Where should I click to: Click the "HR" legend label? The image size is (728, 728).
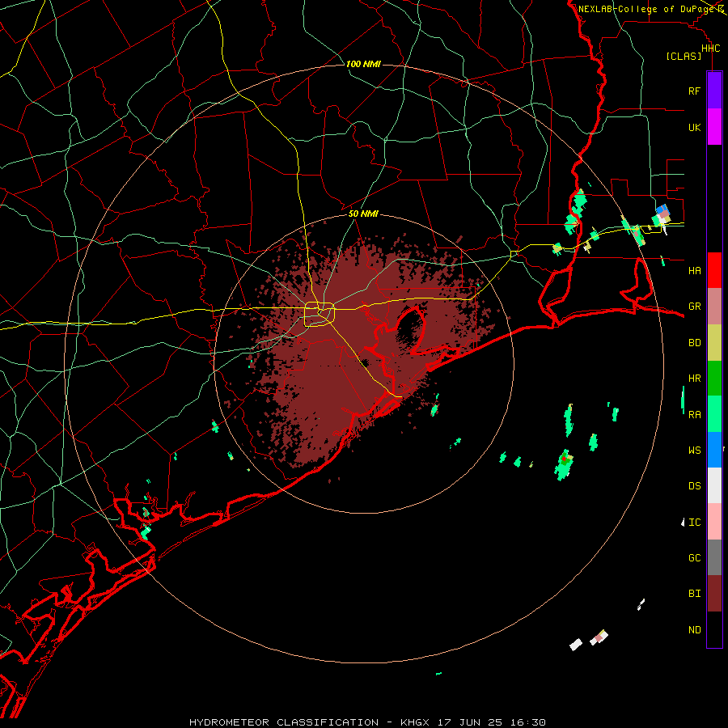[694, 379]
